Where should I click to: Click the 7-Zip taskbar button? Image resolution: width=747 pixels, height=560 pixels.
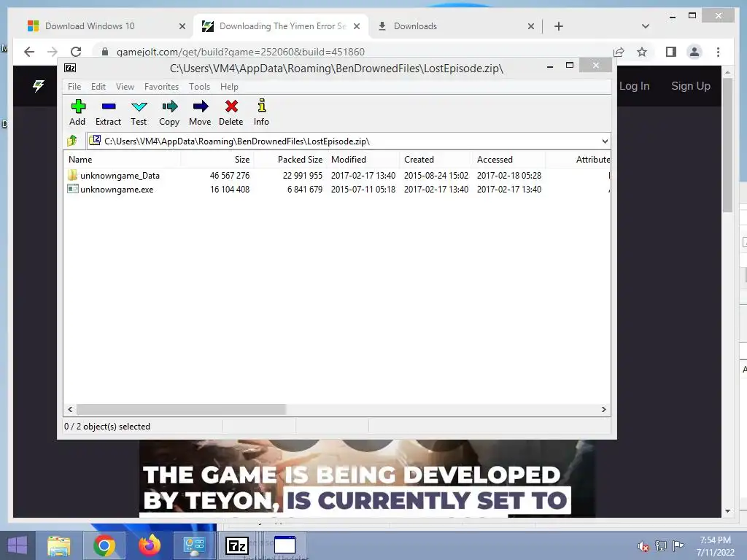tap(237, 545)
